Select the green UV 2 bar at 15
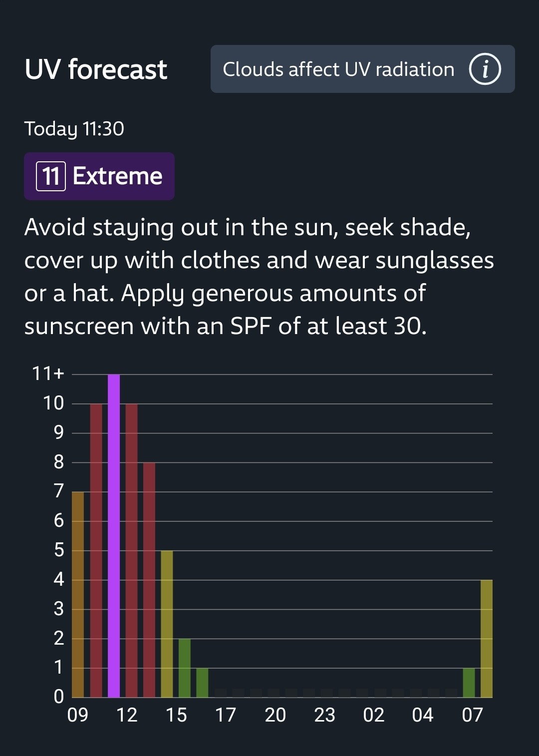The width and height of the screenshot is (539, 756). click(185, 668)
